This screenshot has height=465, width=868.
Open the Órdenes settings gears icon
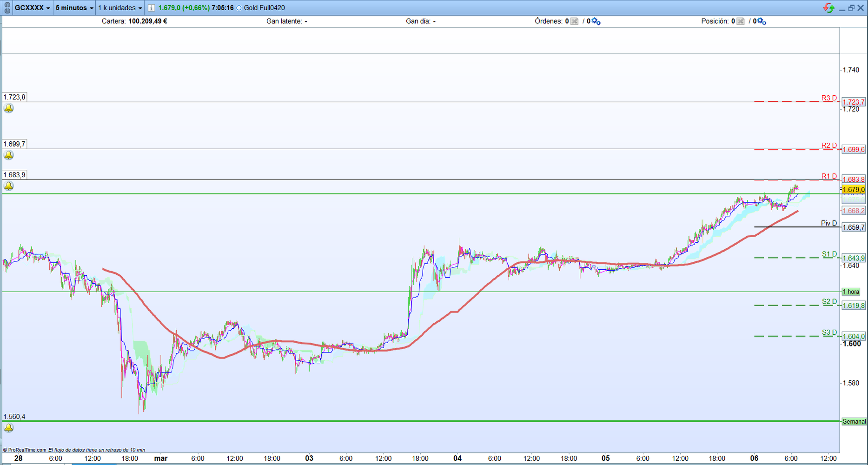[x=596, y=21]
